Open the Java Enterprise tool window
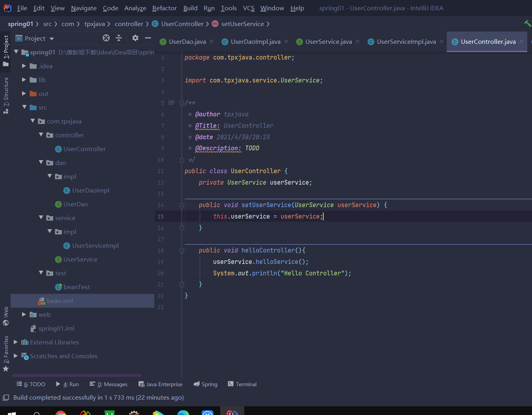Screen dimensions: 532x415 (x=160, y=384)
